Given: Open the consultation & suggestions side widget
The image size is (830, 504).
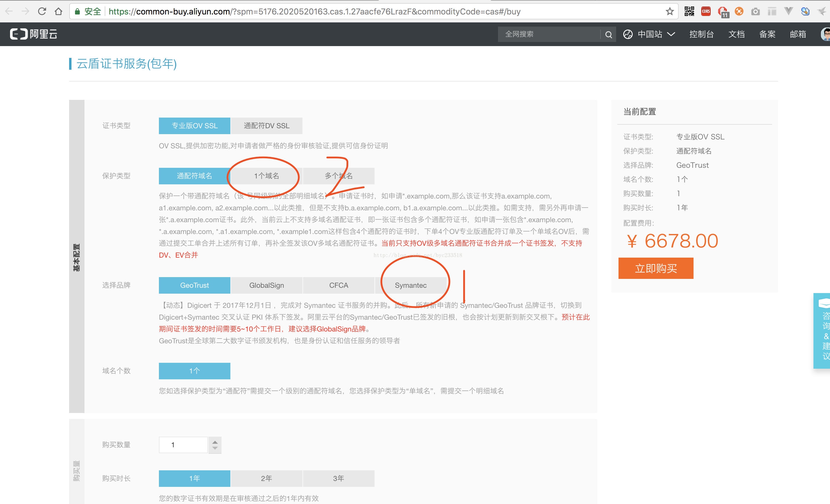Looking at the screenshot, I should (x=822, y=331).
